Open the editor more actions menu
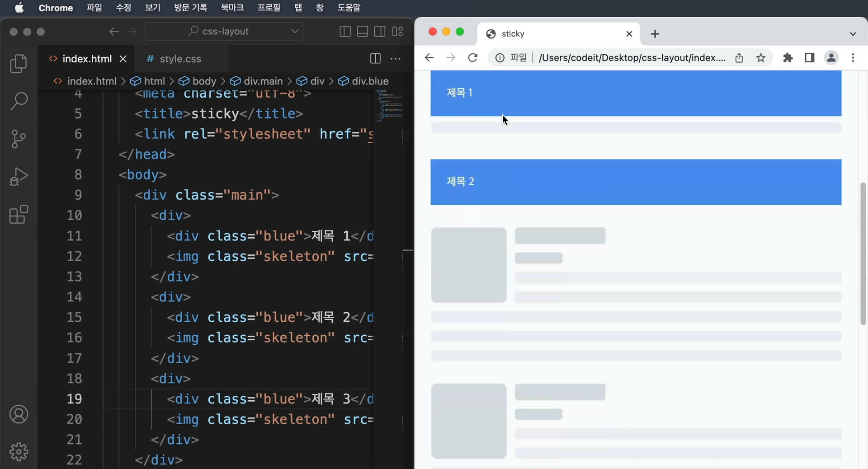 click(396, 59)
